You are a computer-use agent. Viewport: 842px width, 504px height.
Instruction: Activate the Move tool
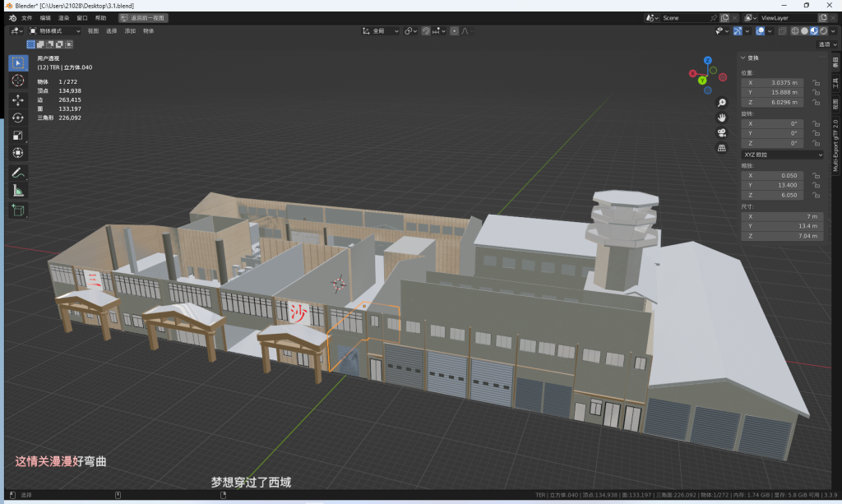pyautogui.click(x=18, y=99)
